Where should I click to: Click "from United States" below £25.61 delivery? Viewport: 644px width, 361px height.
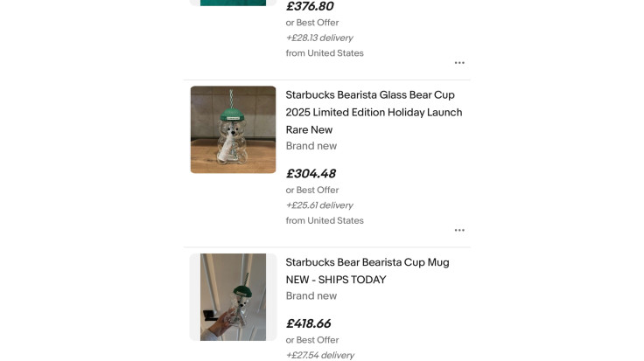pyautogui.click(x=325, y=221)
